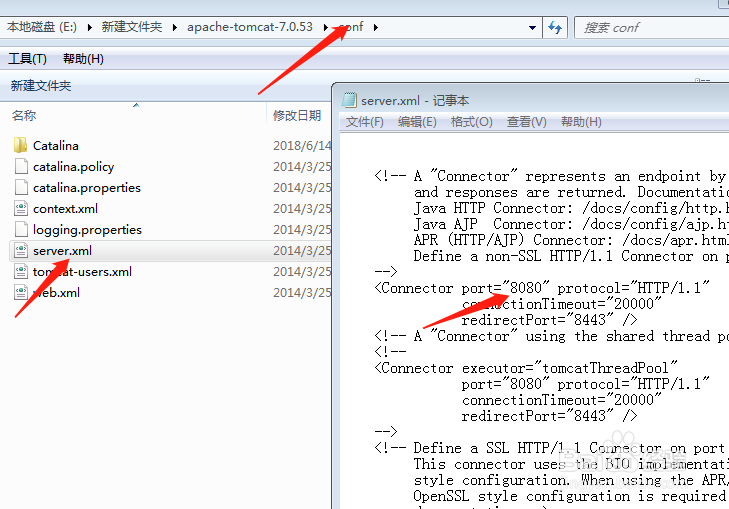The image size is (729, 509).
Task: Click the 搜索 conf search box
Action: click(652, 27)
